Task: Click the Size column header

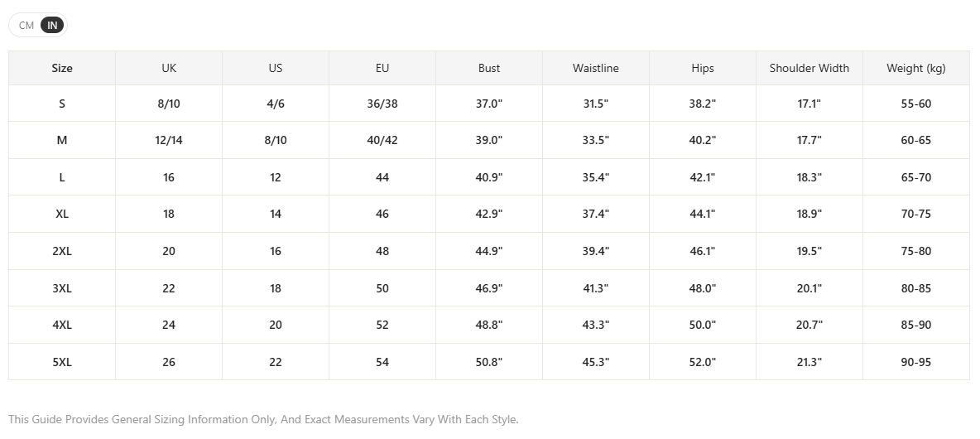Action: point(62,68)
